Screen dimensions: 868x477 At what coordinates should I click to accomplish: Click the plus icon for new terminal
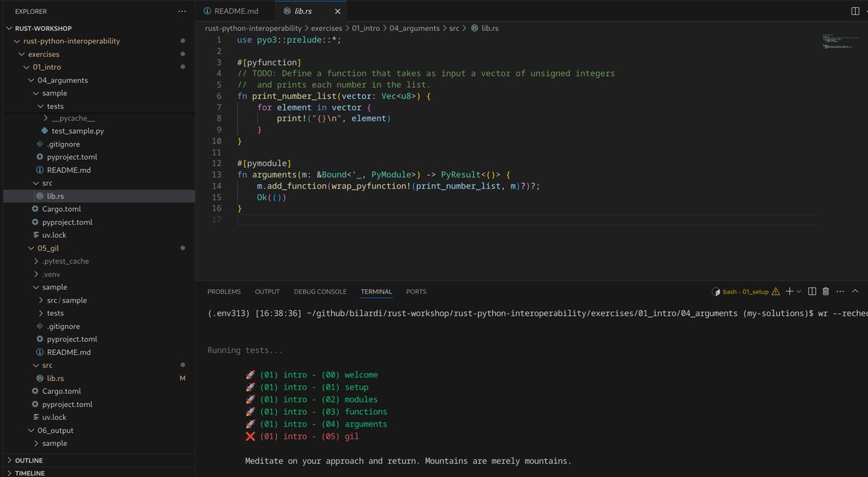[789, 291]
